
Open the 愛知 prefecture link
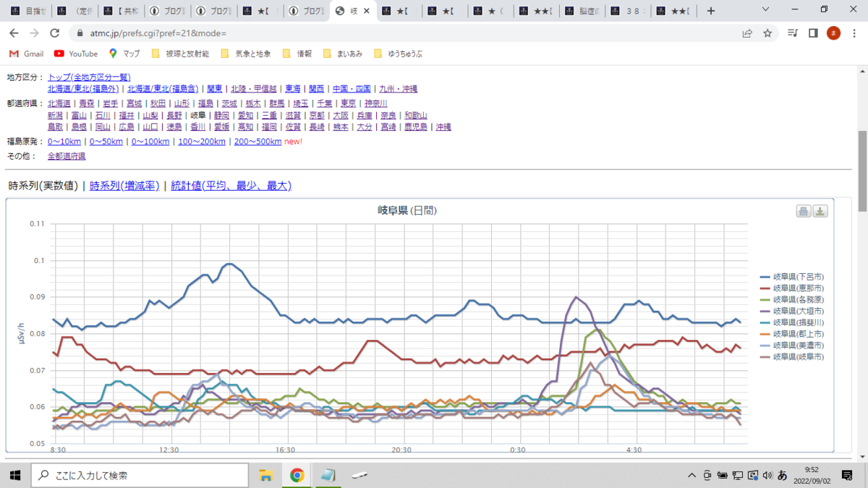[x=245, y=116]
